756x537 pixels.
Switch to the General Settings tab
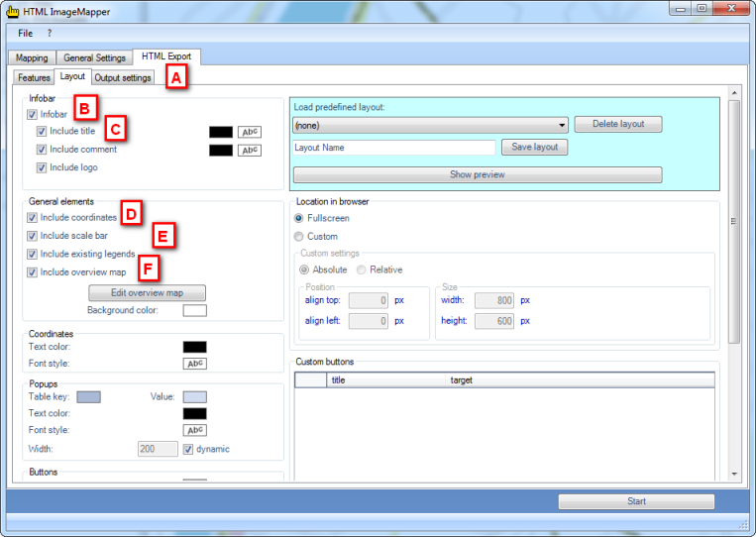(x=94, y=58)
